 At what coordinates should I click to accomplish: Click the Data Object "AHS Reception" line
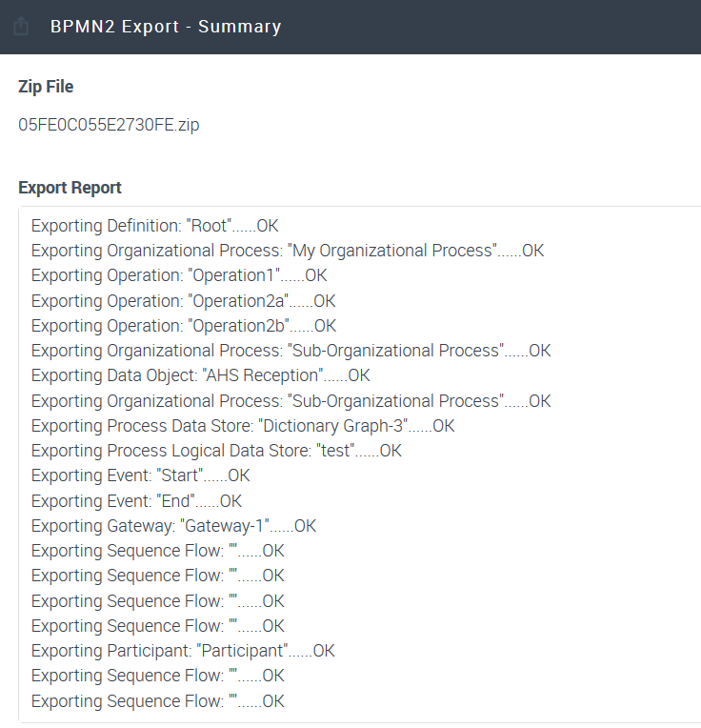point(200,375)
